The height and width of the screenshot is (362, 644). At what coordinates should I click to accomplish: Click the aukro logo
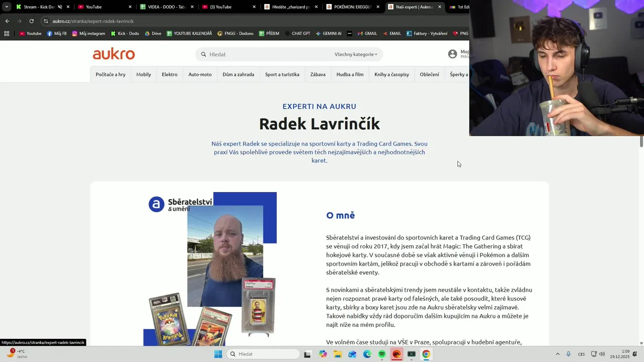pyautogui.click(x=114, y=54)
